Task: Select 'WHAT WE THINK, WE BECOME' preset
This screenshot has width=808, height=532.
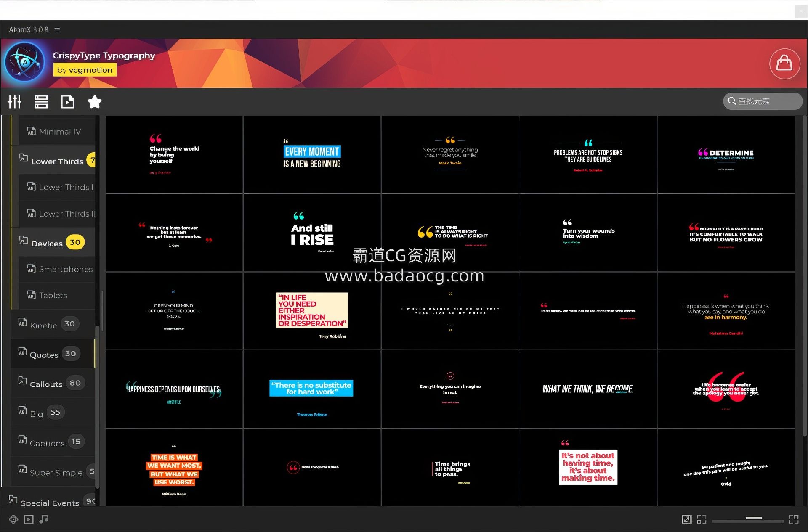Action: pos(588,389)
